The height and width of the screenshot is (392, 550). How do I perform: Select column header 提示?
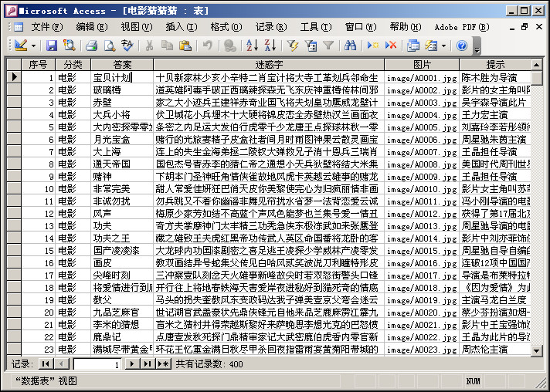coord(495,65)
